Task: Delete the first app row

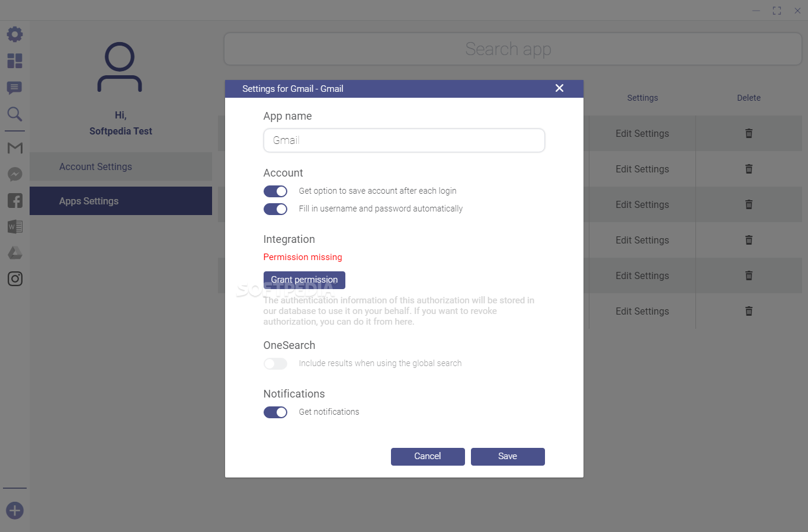Action: pyautogui.click(x=749, y=133)
